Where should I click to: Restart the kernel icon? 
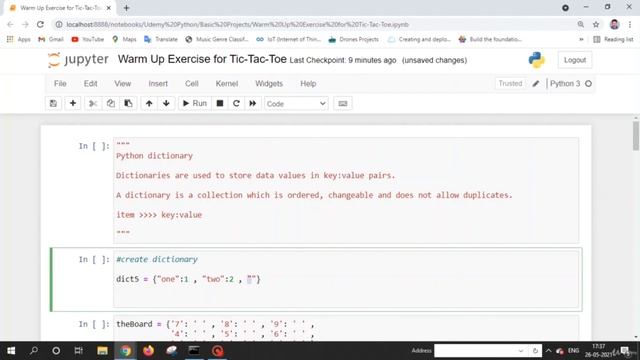tap(236, 104)
